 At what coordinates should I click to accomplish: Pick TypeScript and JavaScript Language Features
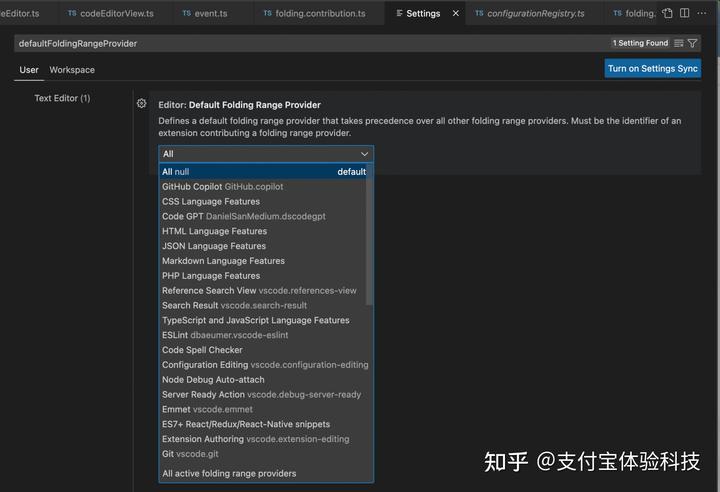coord(255,320)
